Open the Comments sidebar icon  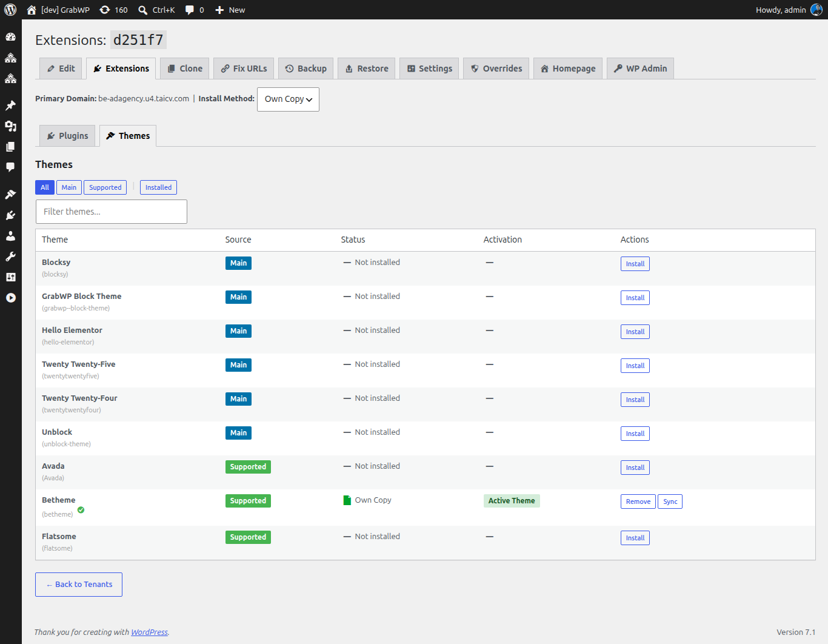pyautogui.click(x=10, y=167)
